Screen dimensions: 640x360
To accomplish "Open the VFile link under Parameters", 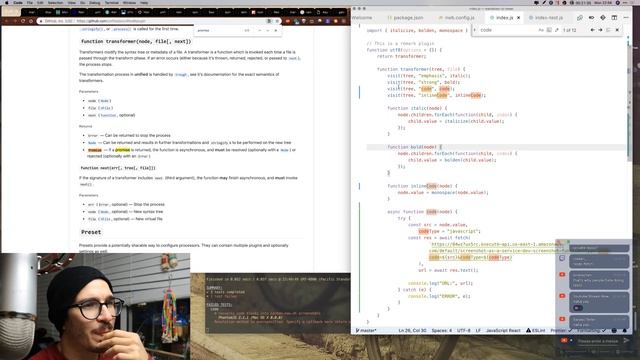I will tap(105, 108).
